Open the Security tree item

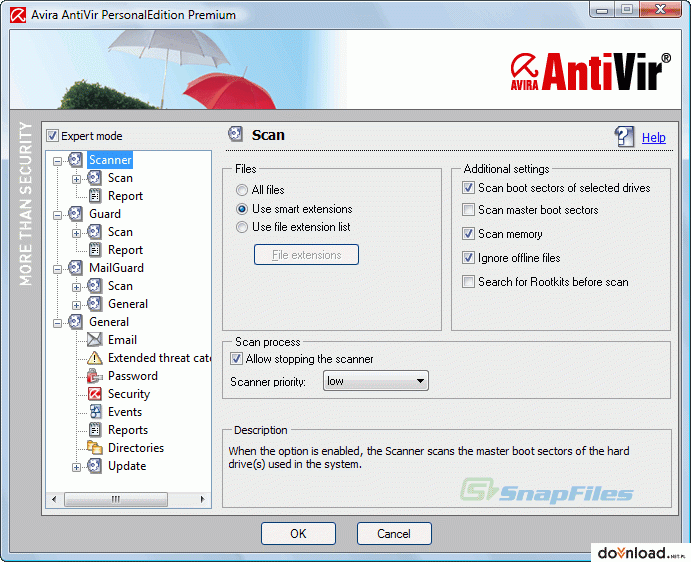point(129,394)
